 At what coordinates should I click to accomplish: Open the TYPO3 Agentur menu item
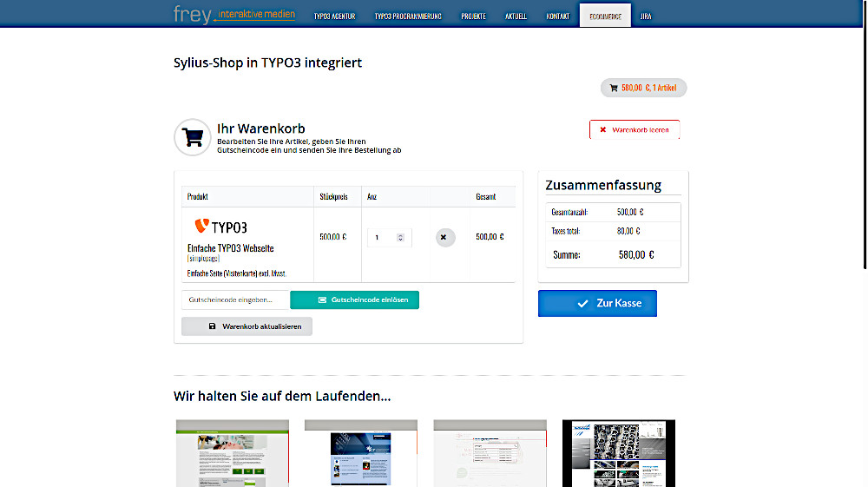pos(334,16)
